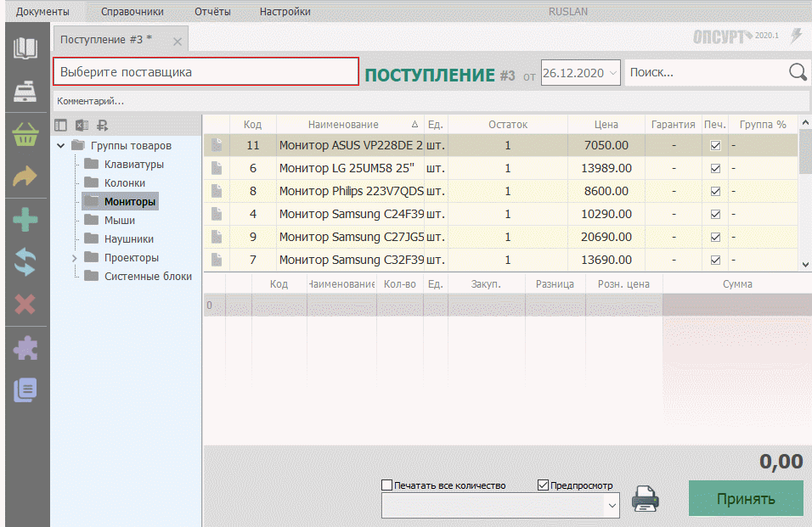The height and width of the screenshot is (527, 812).
Task: Enable 'Печатать все количество' checkbox
Action: tap(387, 485)
